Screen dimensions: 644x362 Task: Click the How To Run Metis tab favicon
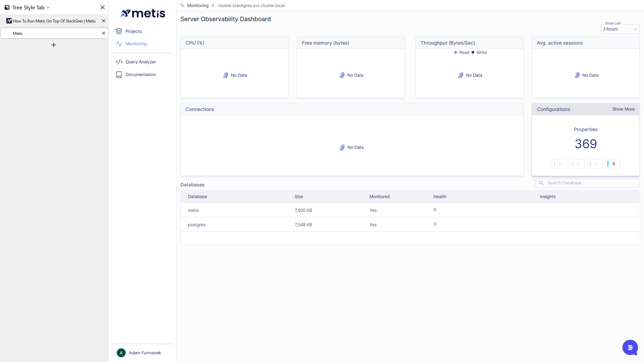coord(9,21)
